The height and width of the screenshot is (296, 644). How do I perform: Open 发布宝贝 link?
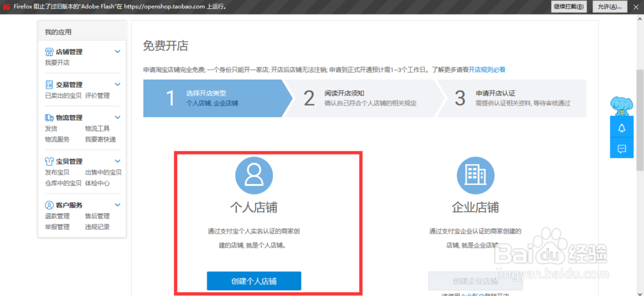tap(57, 172)
